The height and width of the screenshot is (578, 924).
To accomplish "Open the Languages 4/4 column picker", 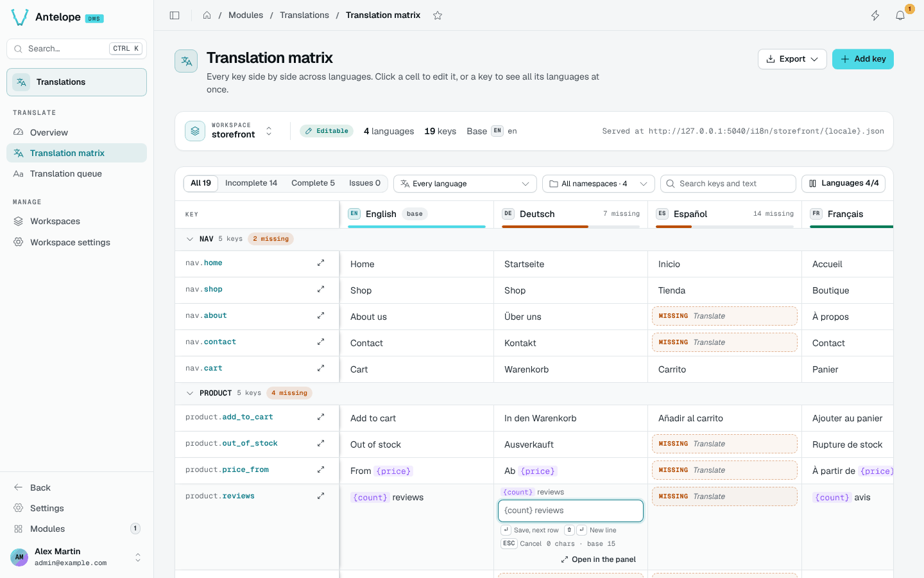I will (x=843, y=184).
